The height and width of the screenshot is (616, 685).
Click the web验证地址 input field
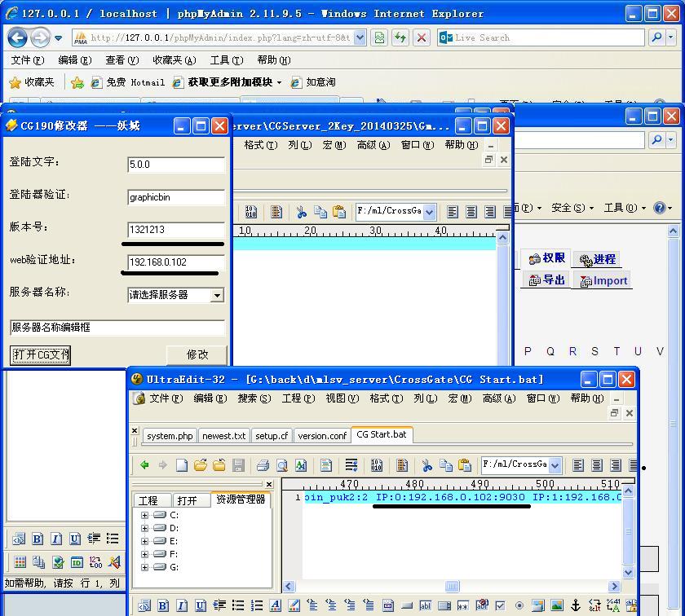176,262
